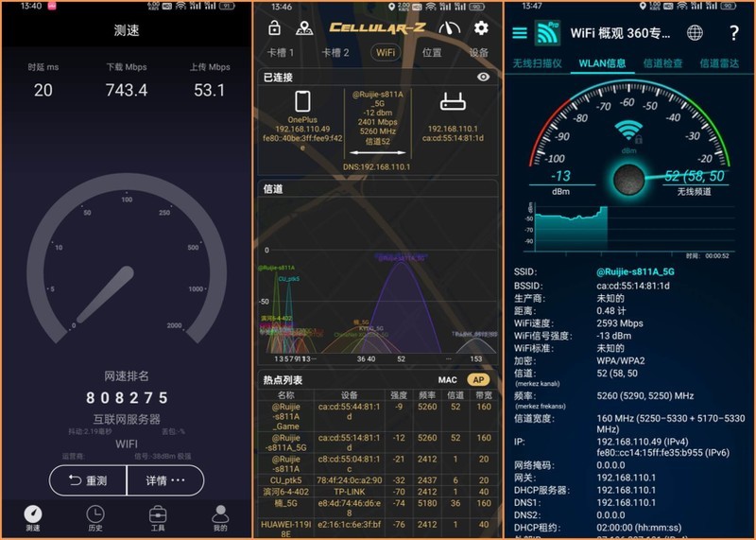The width and height of the screenshot is (756, 540).
Task: Tap the ranking number 808275
Action: point(127,397)
